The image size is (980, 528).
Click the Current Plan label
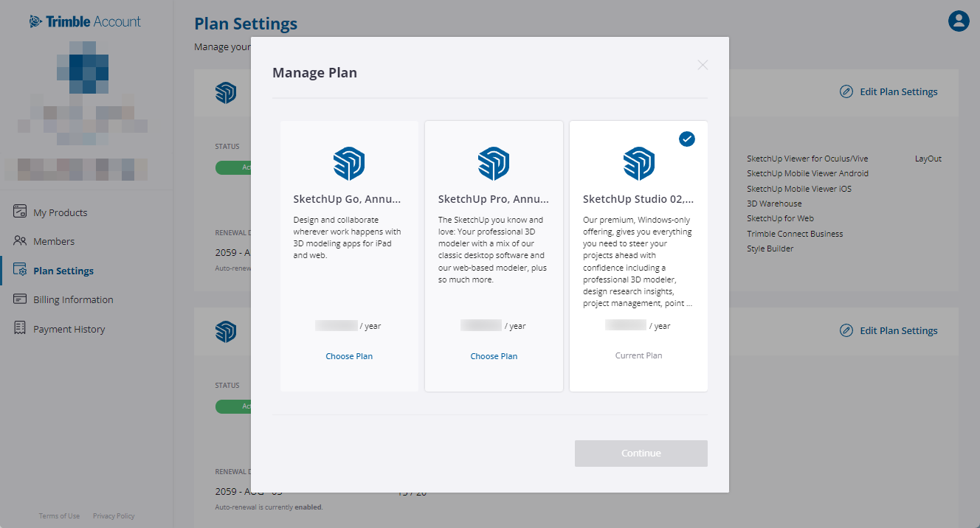pyautogui.click(x=639, y=355)
